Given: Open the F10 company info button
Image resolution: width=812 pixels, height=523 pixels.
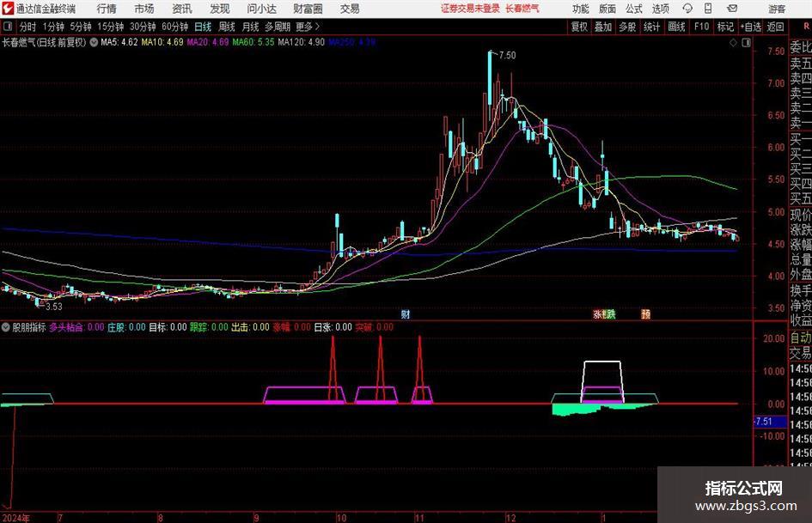Looking at the screenshot, I should coord(701,27).
